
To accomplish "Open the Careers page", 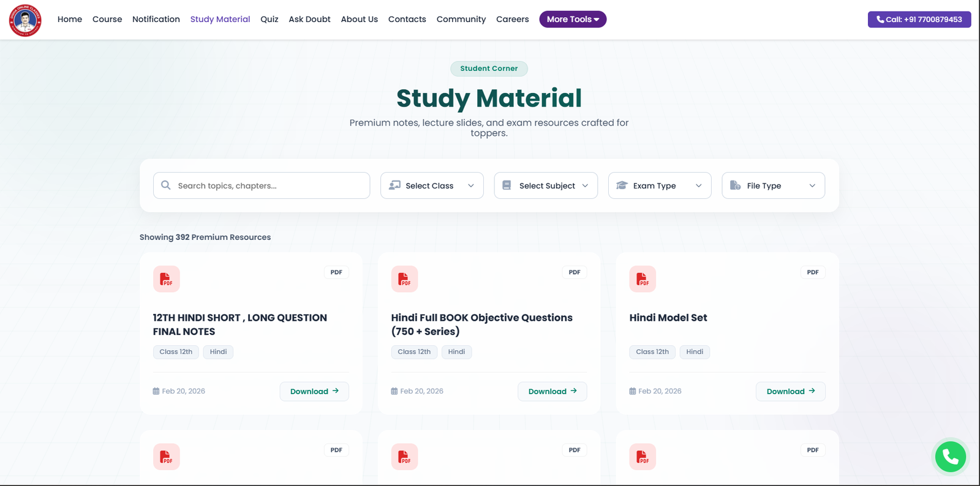I will [513, 19].
